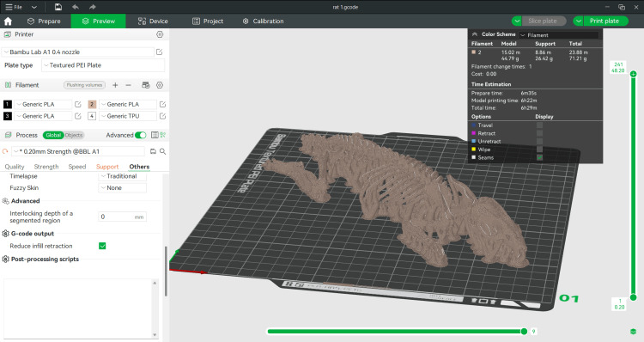The height and width of the screenshot is (342, 644).
Task: Uncheck Reduce infill retraction checkbox
Action: click(x=102, y=246)
